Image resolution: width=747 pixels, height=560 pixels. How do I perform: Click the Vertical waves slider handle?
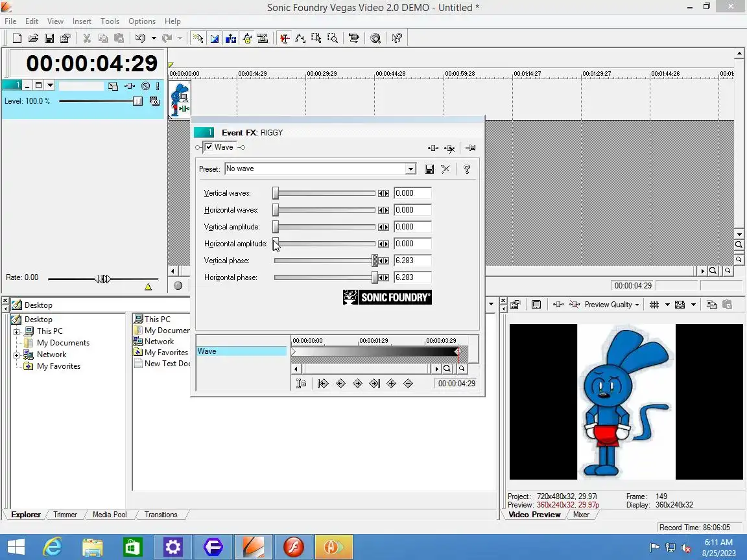276,193
